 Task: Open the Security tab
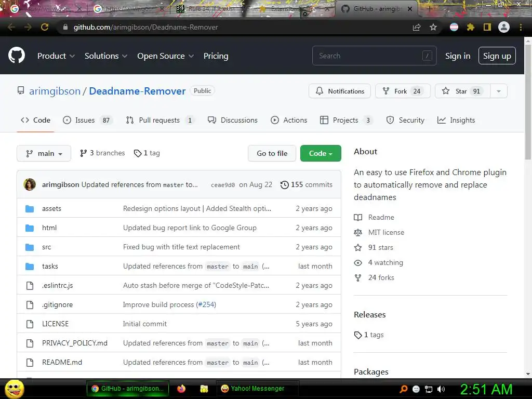(x=405, y=120)
